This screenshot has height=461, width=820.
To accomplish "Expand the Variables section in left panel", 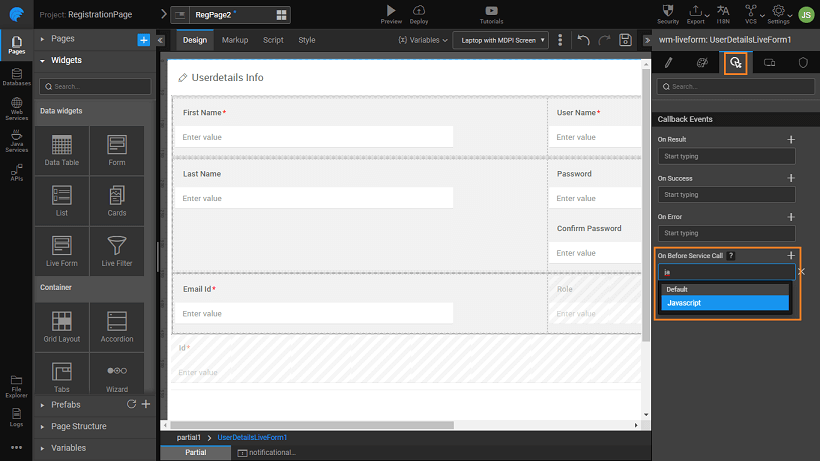I will [x=68, y=448].
